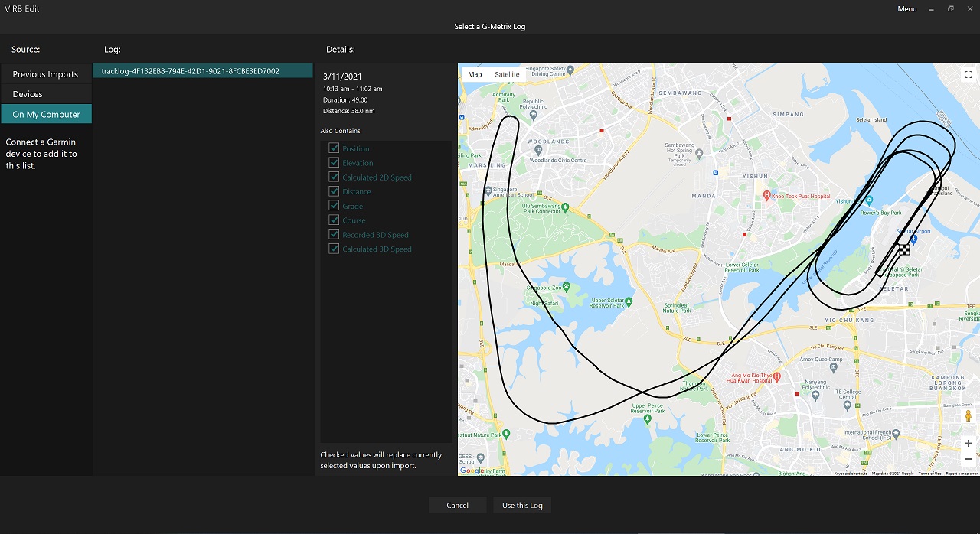Viewport: 980px width, 534px height.
Task: Select Devices source
Action: (46, 94)
